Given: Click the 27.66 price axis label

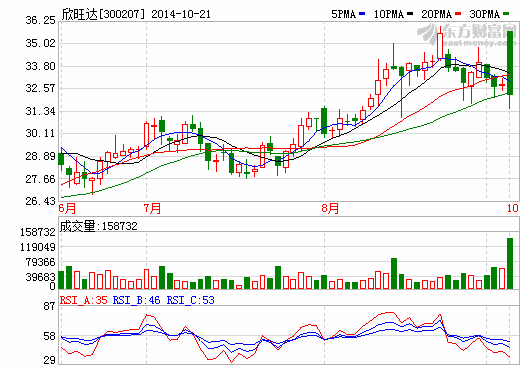Looking at the screenshot, I should 40,179.
